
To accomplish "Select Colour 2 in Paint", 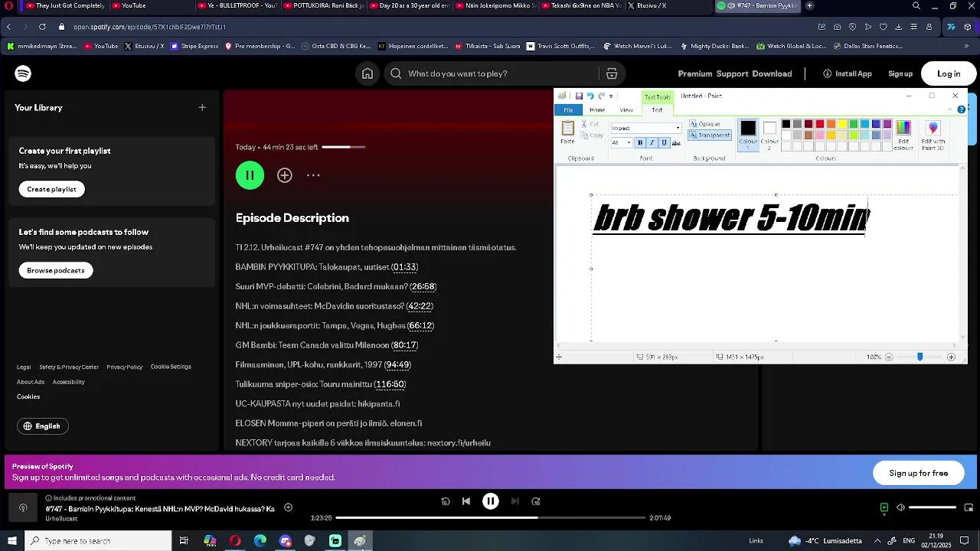I will point(769,133).
